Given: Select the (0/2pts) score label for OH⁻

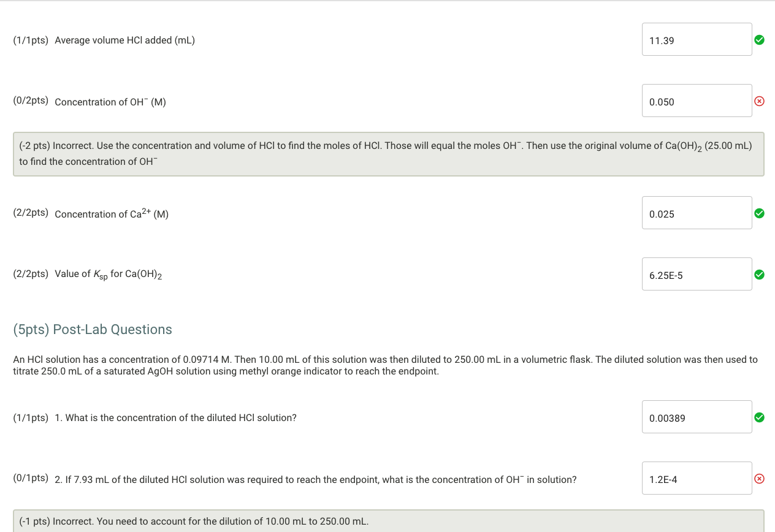Looking at the screenshot, I should point(31,101).
